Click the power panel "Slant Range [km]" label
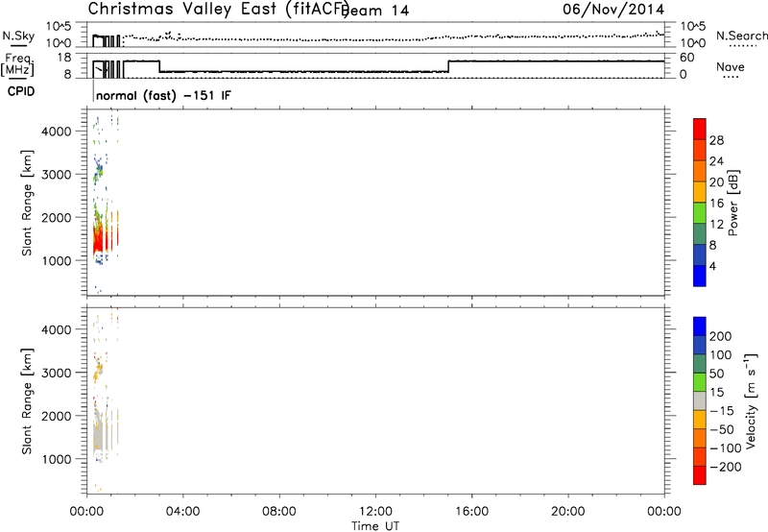The height and width of the screenshot is (532, 768). 27,203
